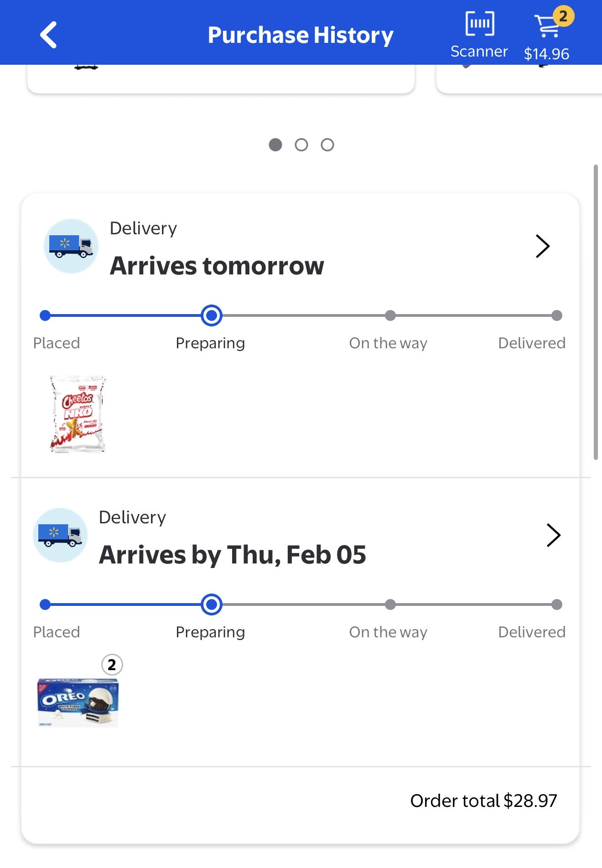Image resolution: width=602 pixels, height=868 pixels.
Task: Tap the Preparing step on tomorrow's delivery tracker
Action: (x=211, y=316)
